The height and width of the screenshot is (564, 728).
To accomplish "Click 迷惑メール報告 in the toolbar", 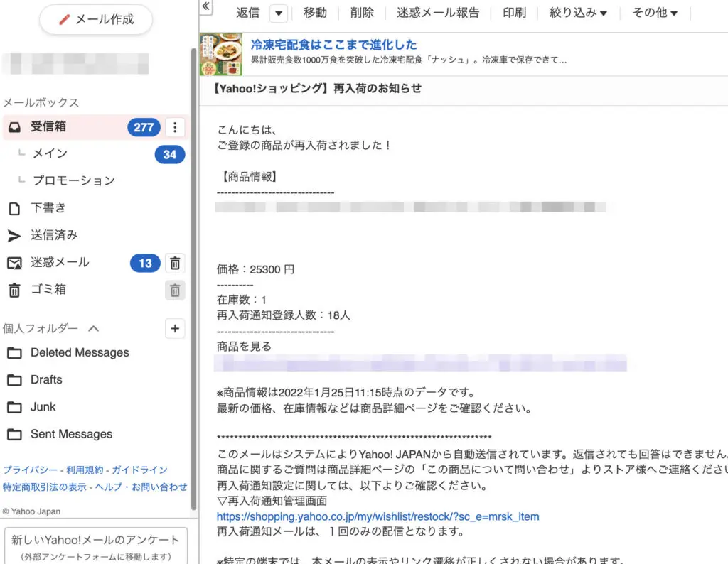I will point(438,13).
